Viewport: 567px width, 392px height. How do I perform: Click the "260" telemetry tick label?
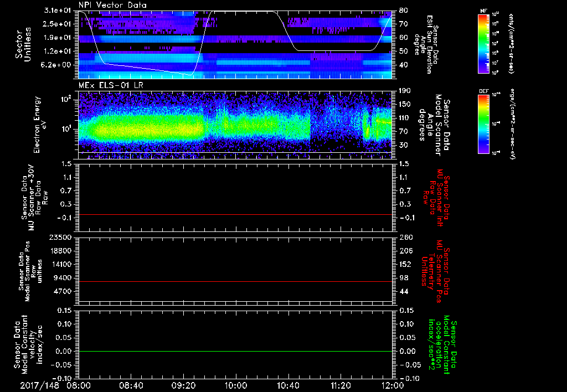pyautogui.click(x=405, y=238)
